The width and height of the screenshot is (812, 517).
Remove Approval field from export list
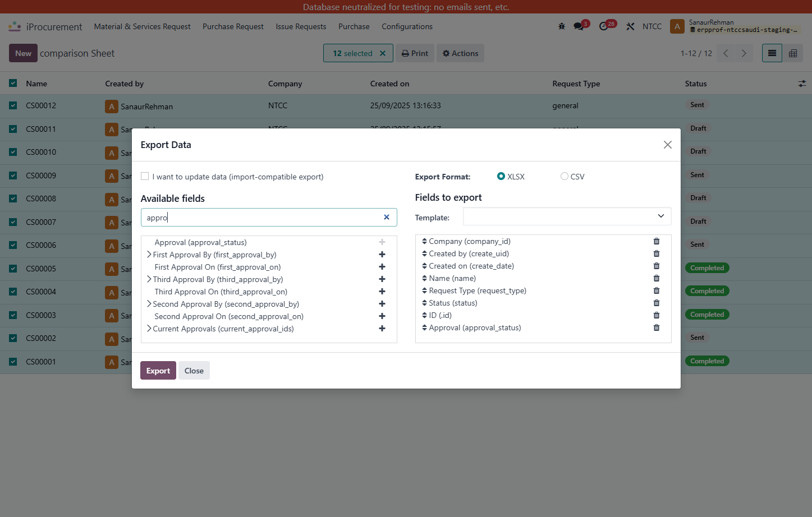(657, 327)
